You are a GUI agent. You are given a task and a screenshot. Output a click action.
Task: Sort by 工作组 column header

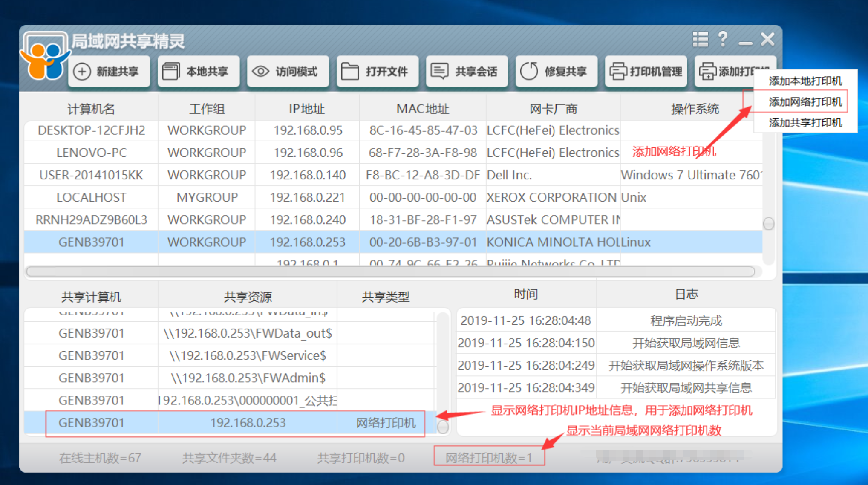tap(207, 109)
